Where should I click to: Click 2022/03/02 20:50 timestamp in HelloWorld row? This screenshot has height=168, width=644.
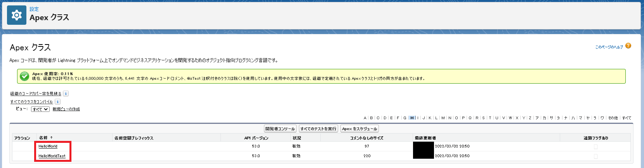pyautogui.click(x=452, y=146)
